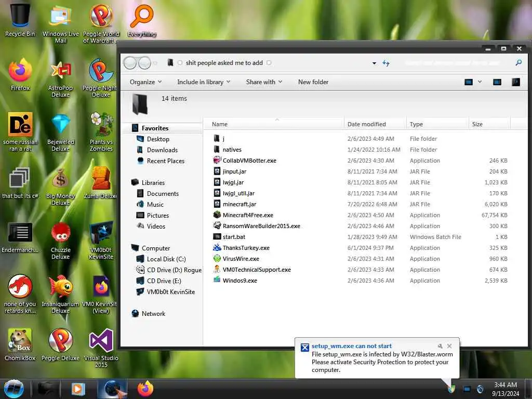Image resolution: width=532 pixels, height=399 pixels.
Task: Select VM0b0t KevinSite desktop icon
Action: tap(101, 240)
